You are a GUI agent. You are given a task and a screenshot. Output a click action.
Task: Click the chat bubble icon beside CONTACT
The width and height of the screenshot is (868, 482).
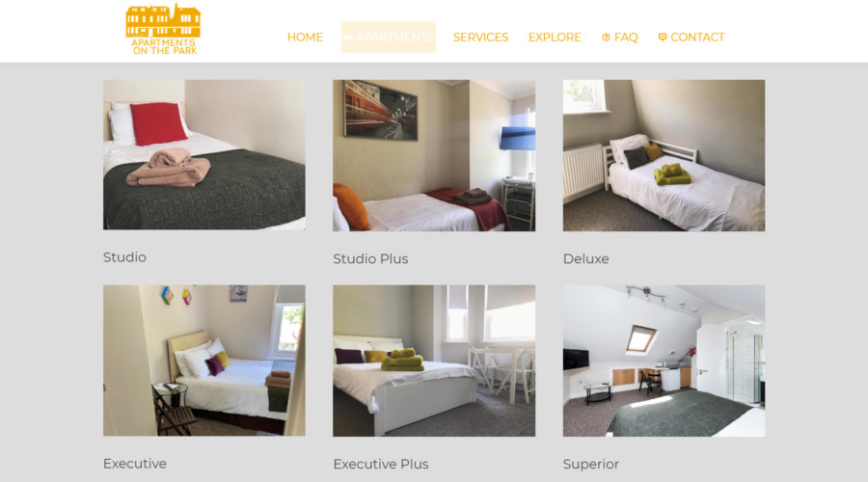pos(662,37)
